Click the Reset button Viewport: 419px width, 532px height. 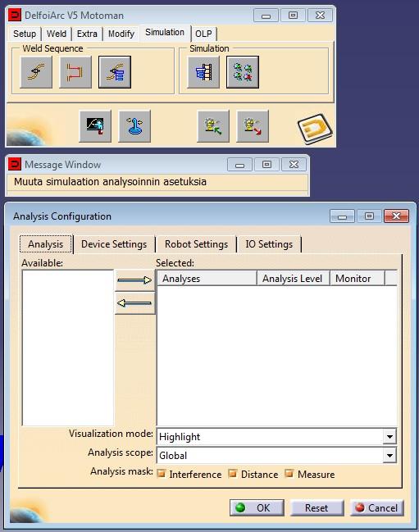317,507
